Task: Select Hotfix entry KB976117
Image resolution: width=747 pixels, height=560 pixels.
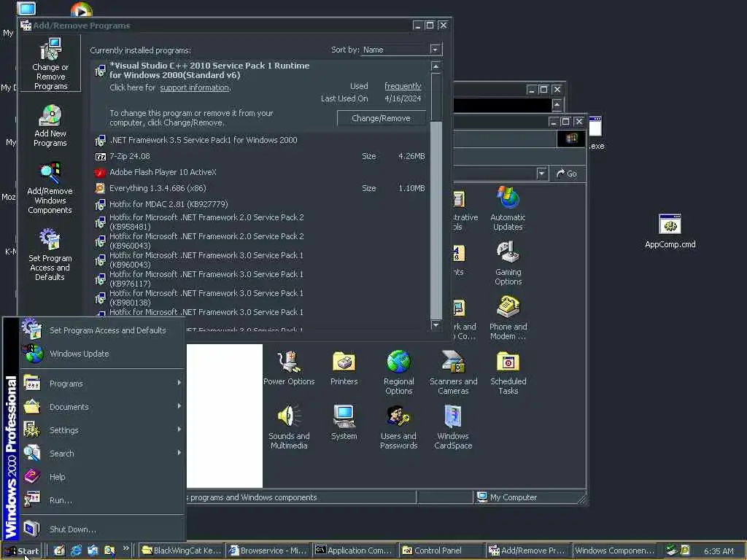Action: tap(260, 279)
